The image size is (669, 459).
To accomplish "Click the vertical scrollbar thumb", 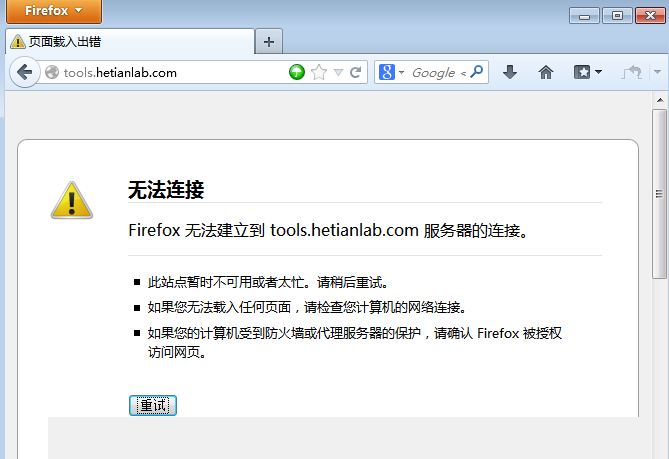I will [660, 194].
